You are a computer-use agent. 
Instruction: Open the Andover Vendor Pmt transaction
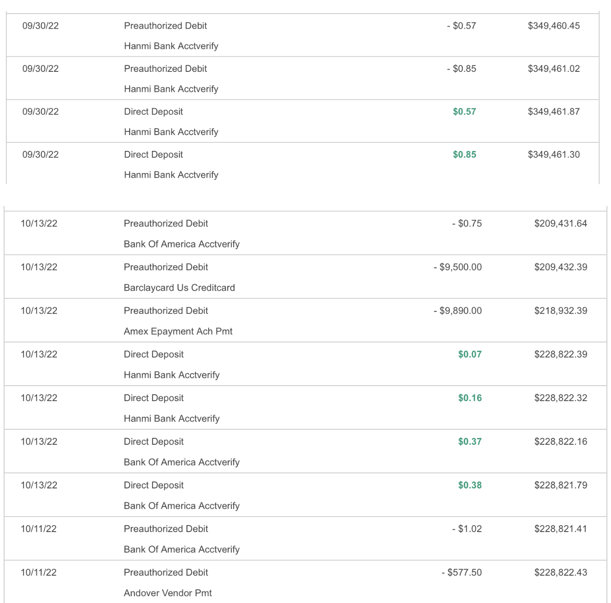[167, 593]
